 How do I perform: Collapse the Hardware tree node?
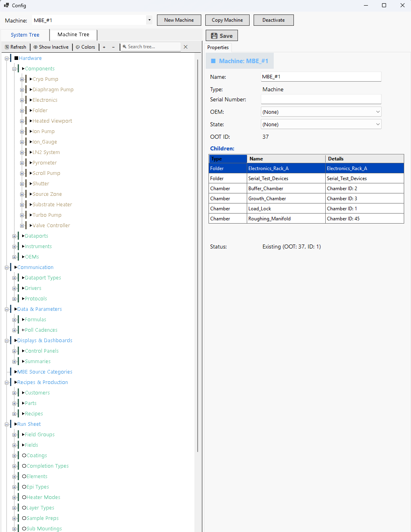pyautogui.click(x=7, y=58)
